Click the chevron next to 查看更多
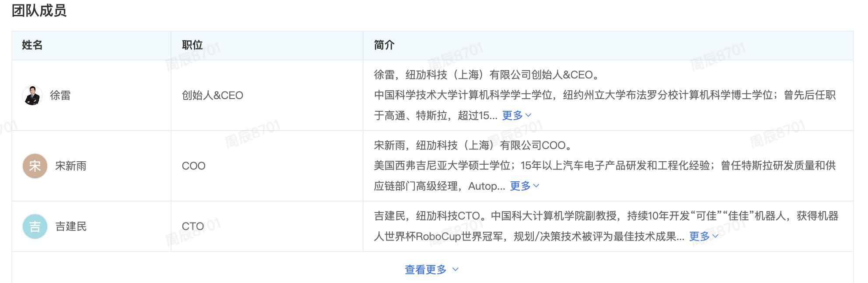 pyautogui.click(x=455, y=269)
